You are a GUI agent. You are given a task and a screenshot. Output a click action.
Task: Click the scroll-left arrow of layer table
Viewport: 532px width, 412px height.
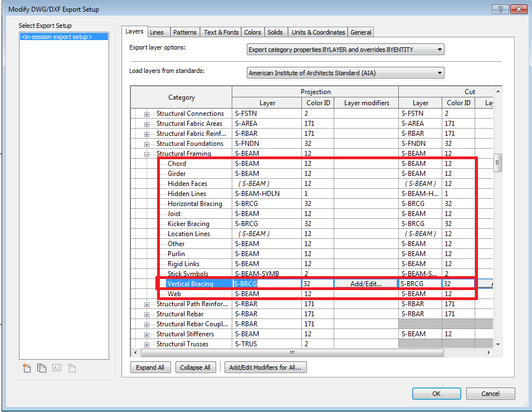135,352
